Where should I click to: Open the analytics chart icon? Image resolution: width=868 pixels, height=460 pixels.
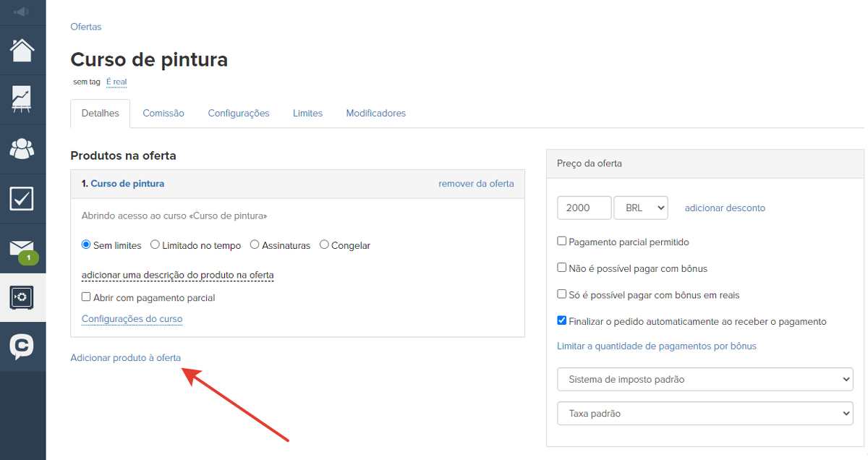(22, 99)
